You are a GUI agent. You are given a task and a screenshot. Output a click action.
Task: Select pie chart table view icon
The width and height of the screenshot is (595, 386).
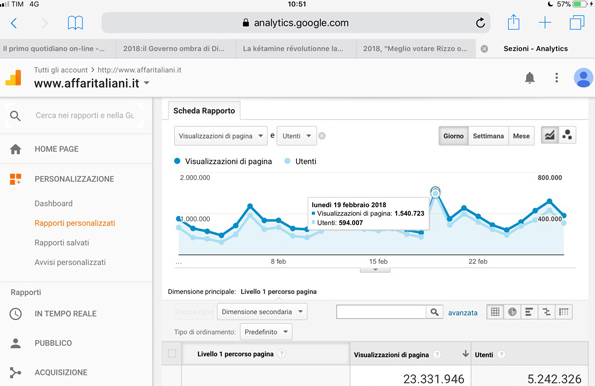pos(512,312)
